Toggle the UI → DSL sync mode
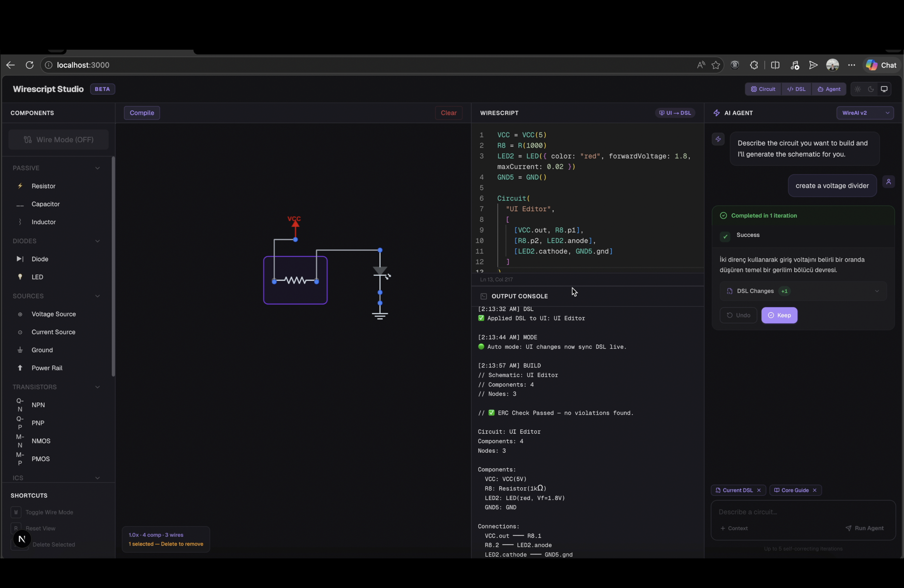Image resolution: width=904 pixels, height=588 pixels. [x=675, y=113]
